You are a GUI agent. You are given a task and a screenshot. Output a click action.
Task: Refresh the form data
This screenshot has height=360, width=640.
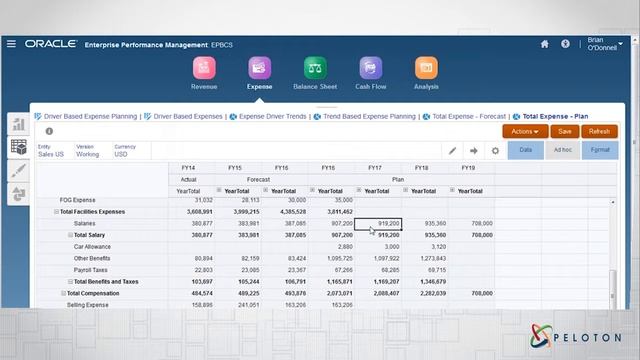[x=600, y=131]
